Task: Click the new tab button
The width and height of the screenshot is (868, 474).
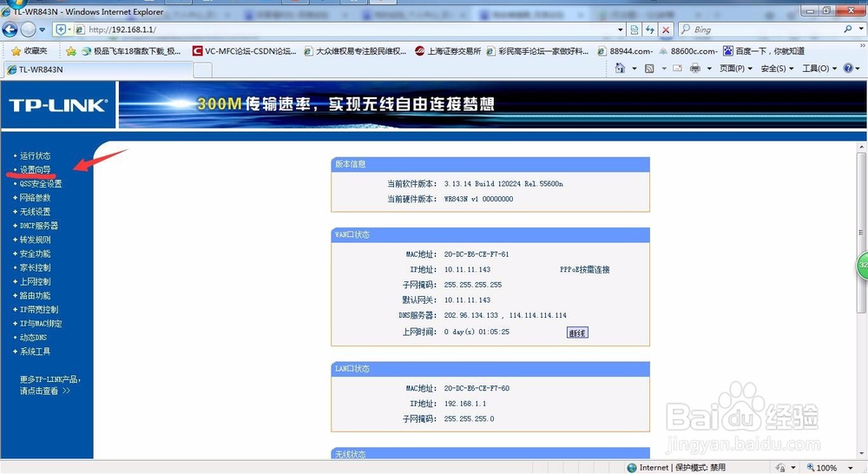Action: coord(202,69)
